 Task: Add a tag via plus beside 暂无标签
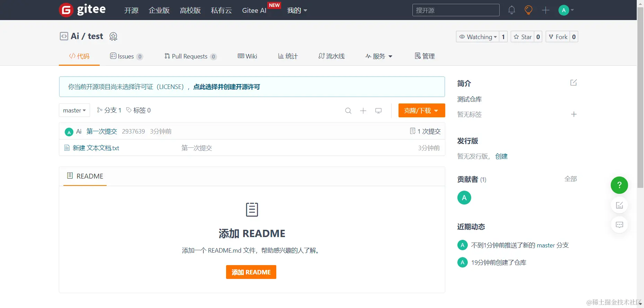click(x=574, y=114)
